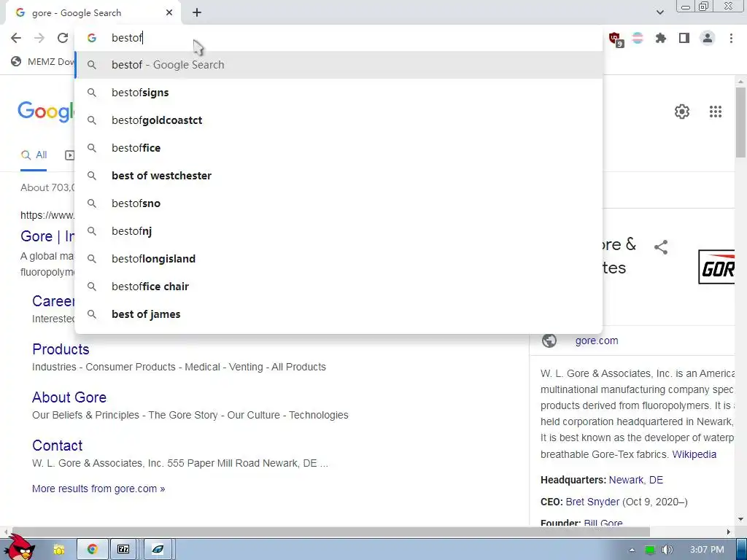747x560 pixels.
Task: Open the 7-Zip taskbar icon
Action: point(123,550)
